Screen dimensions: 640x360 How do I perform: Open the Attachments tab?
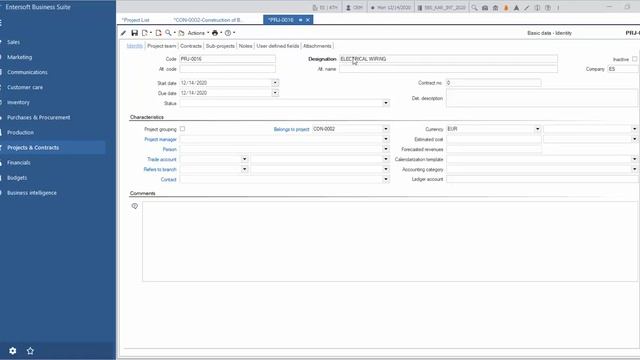[x=317, y=46]
